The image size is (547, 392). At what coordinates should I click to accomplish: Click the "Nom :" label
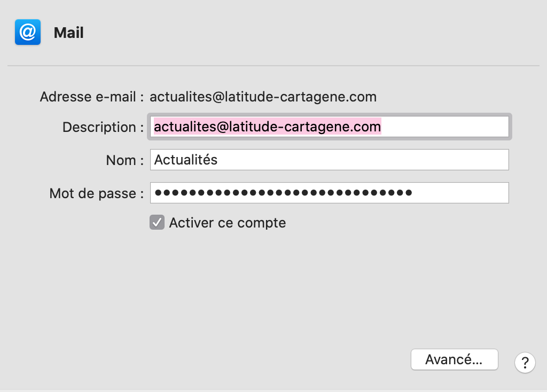click(124, 160)
